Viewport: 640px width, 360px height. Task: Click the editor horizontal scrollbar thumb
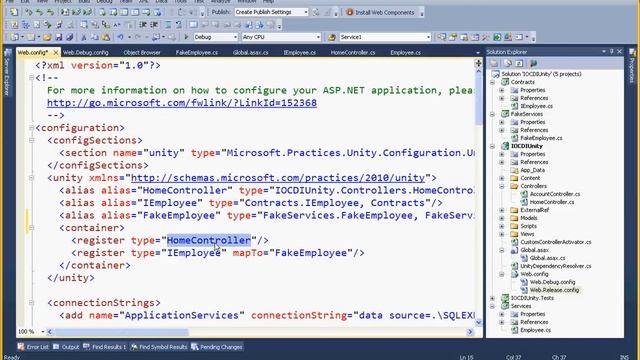122,332
